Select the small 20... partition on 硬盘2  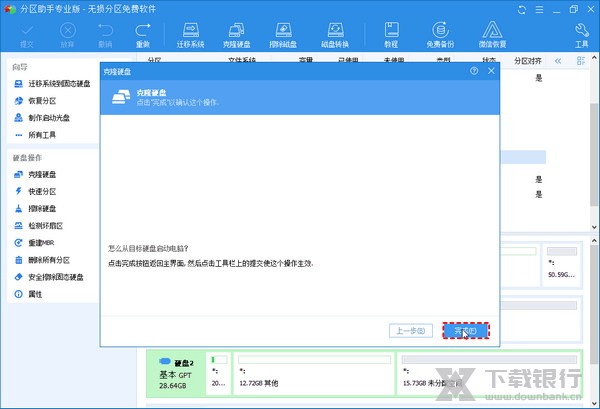tap(219, 374)
